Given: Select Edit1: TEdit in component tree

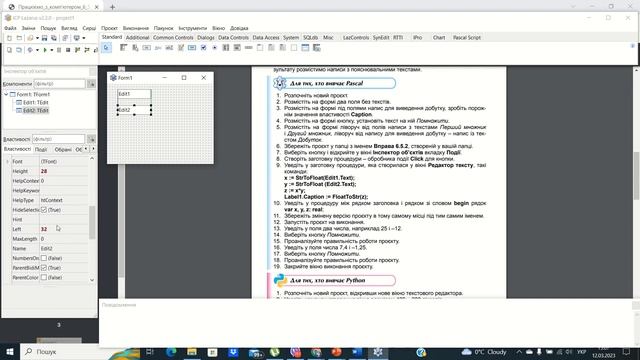Looking at the screenshot, I should [36, 102].
